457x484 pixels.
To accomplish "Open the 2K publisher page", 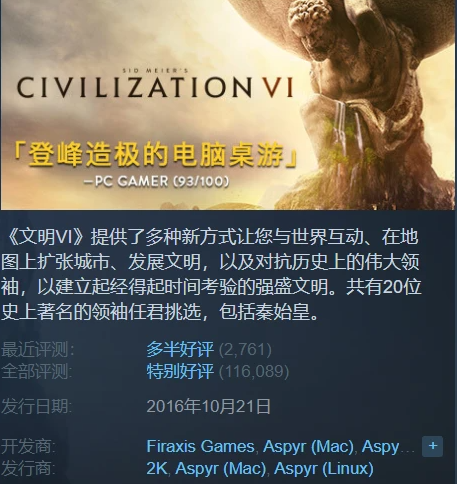I will point(156,468).
